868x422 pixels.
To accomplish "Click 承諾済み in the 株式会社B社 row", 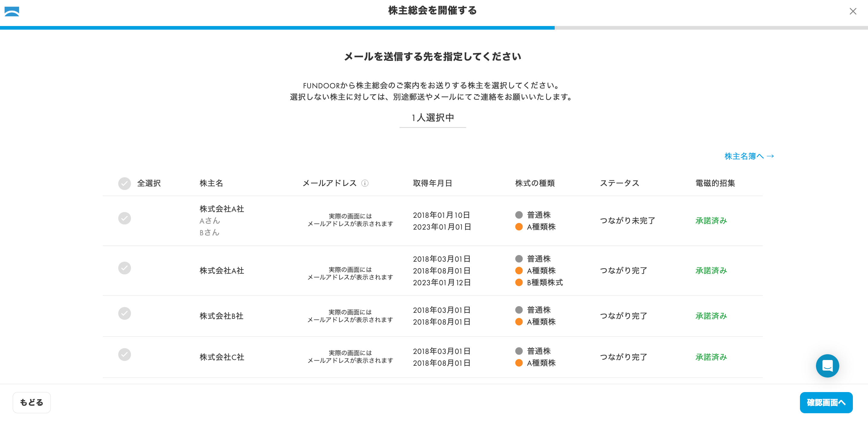I will coord(711,316).
